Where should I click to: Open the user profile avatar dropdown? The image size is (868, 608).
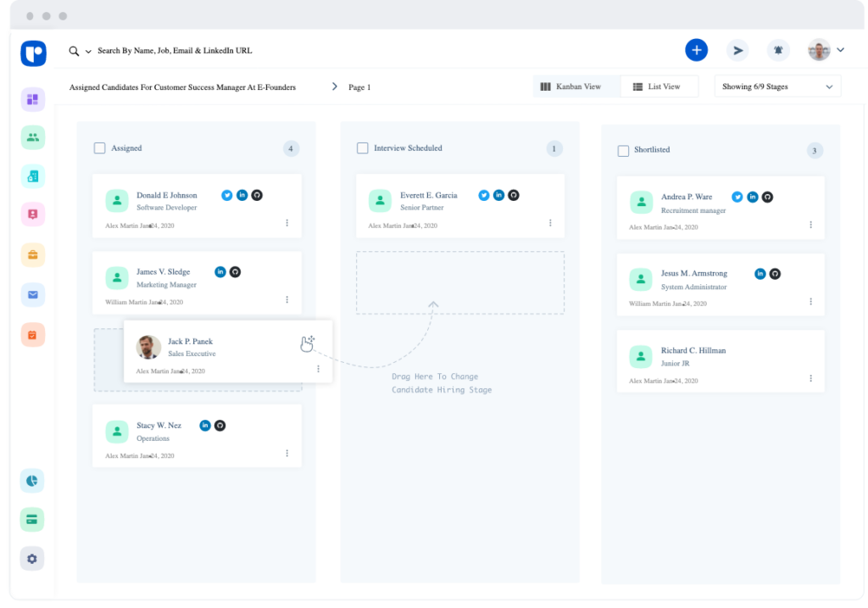point(826,50)
